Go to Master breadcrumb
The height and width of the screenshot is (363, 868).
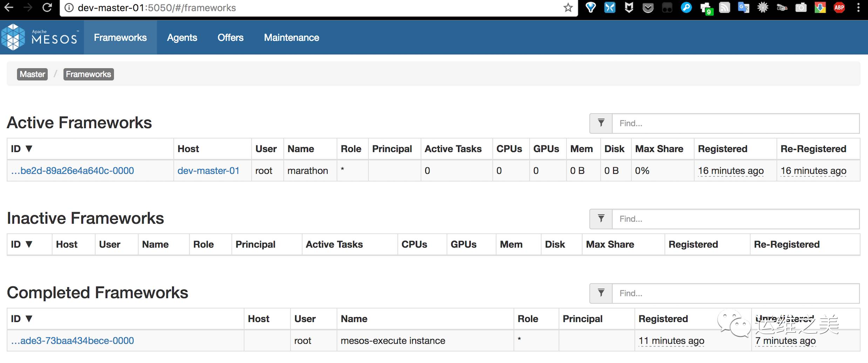point(32,74)
